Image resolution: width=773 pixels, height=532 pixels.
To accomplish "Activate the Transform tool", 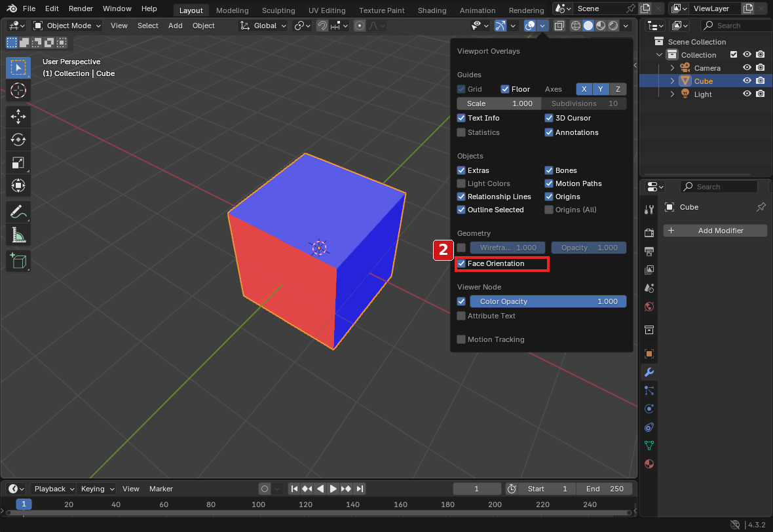I will pyautogui.click(x=18, y=186).
